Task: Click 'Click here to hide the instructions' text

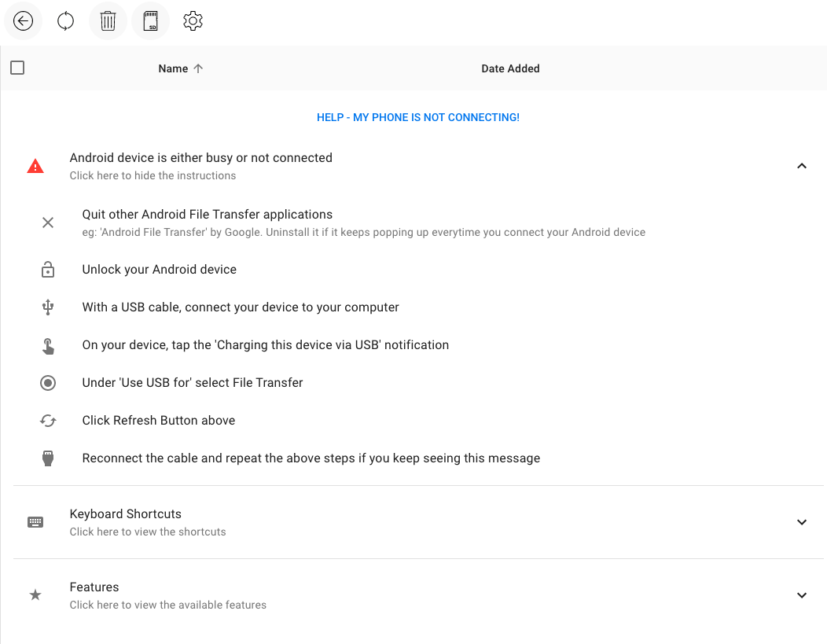Action: click(x=153, y=175)
